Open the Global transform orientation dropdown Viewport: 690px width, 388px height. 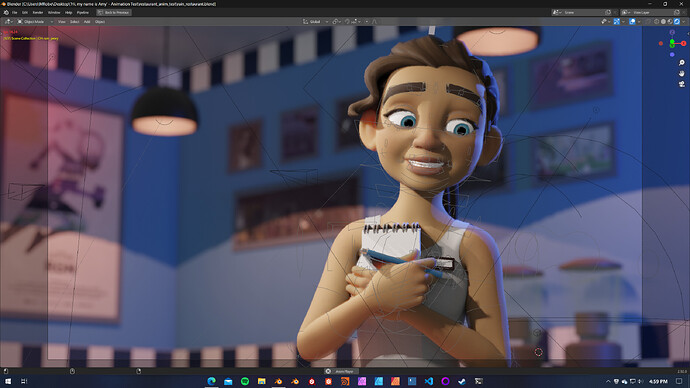316,22
